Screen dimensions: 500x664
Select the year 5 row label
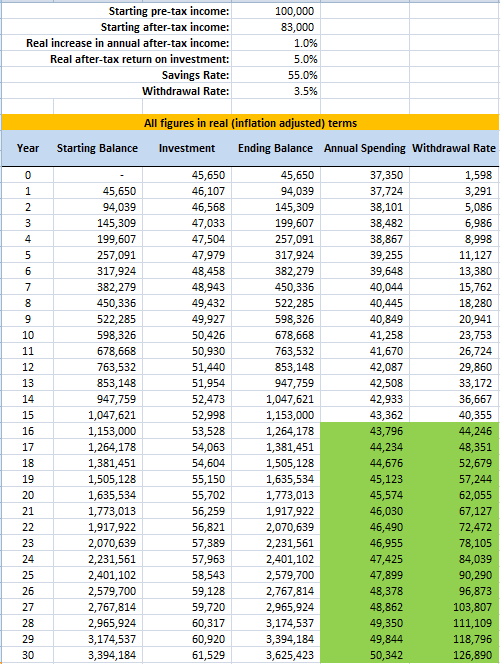28,255
